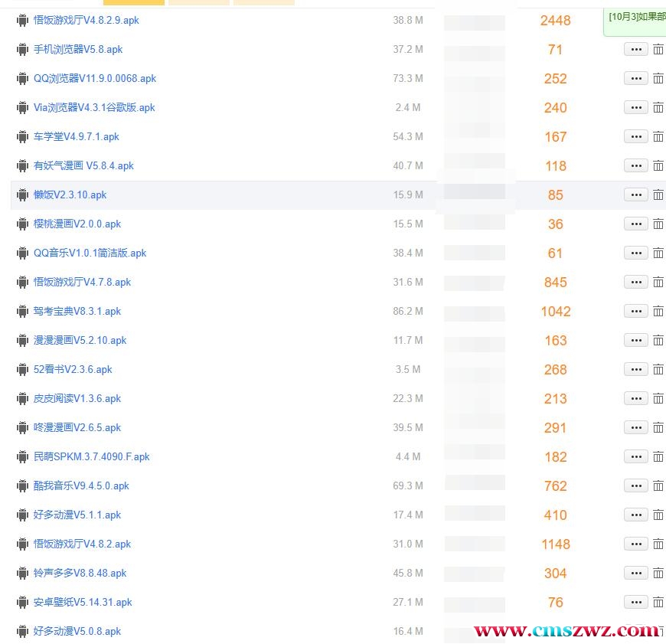Image resolution: width=666 pixels, height=644 pixels.
Task: Click the QQ浏览器V11.9.0.0068.apk file name
Action: coord(95,79)
